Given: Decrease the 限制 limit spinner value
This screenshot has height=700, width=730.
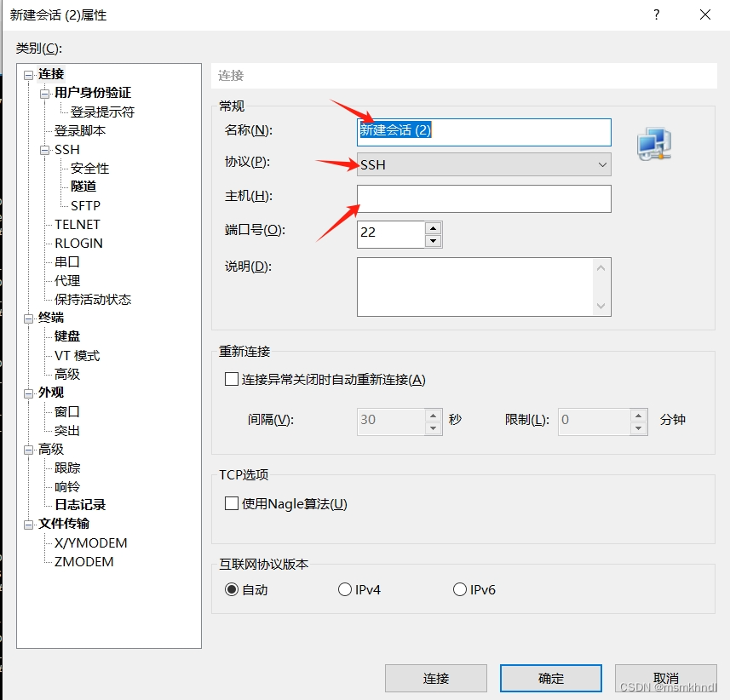Looking at the screenshot, I should pos(638,428).
